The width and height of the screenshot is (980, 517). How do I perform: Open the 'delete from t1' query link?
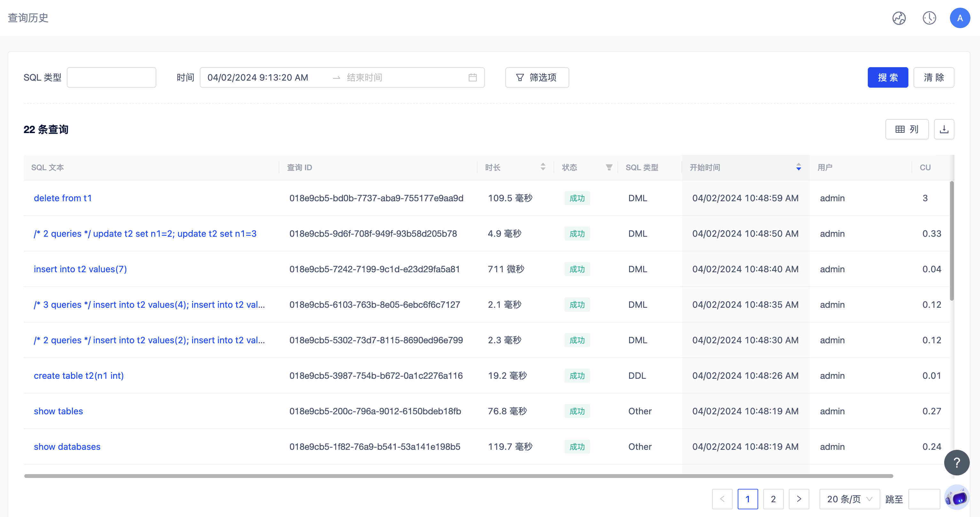[x=63, y=198]
